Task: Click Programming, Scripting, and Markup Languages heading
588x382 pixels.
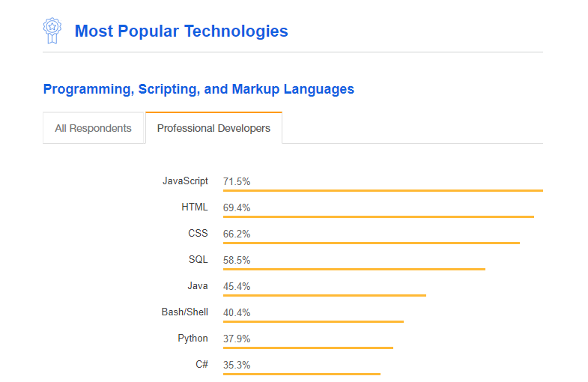Action: click(x=198, y=89)
